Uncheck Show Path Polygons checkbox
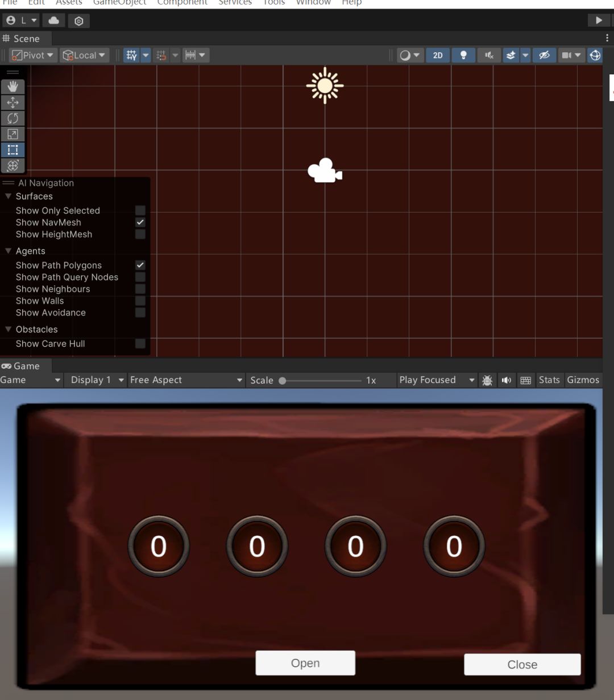This screenshot has width=614, height=700. 140,265
